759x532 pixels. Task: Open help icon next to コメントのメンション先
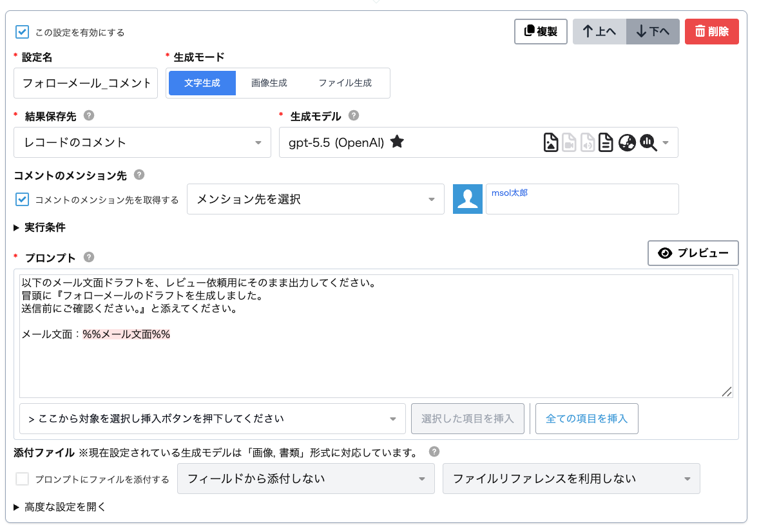click(139, 175)
